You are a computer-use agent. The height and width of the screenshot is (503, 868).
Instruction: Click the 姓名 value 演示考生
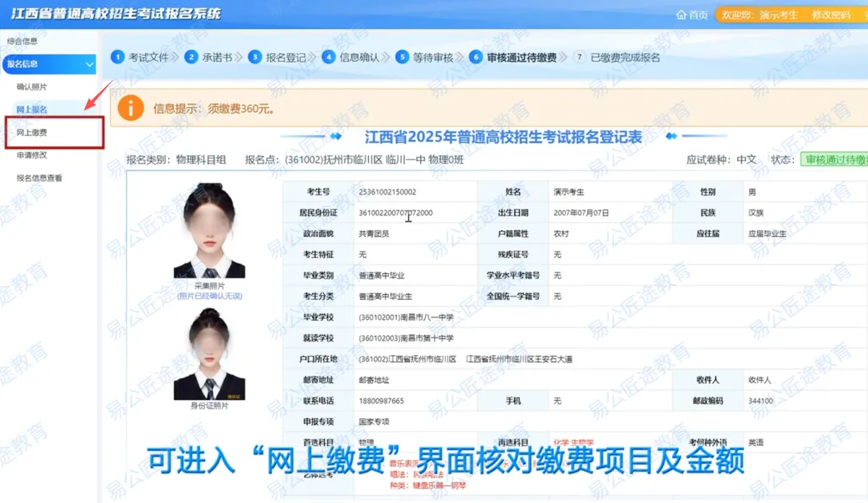[x=568, y=192]
